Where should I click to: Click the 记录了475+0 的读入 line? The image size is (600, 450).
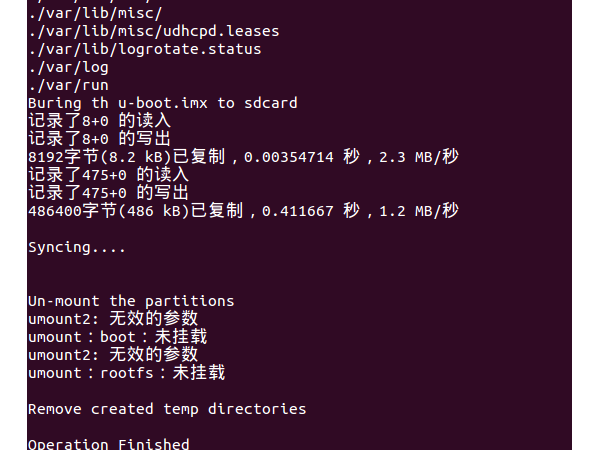coord(108,175)
